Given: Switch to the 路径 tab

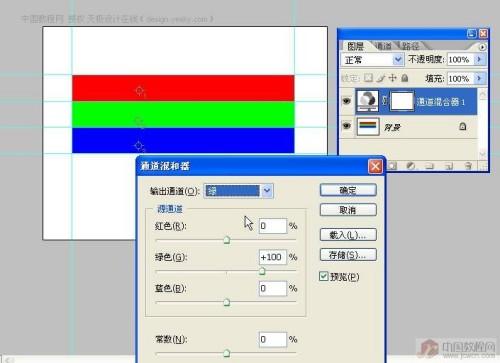Looking at the screenshot, I should coord(410,46).
